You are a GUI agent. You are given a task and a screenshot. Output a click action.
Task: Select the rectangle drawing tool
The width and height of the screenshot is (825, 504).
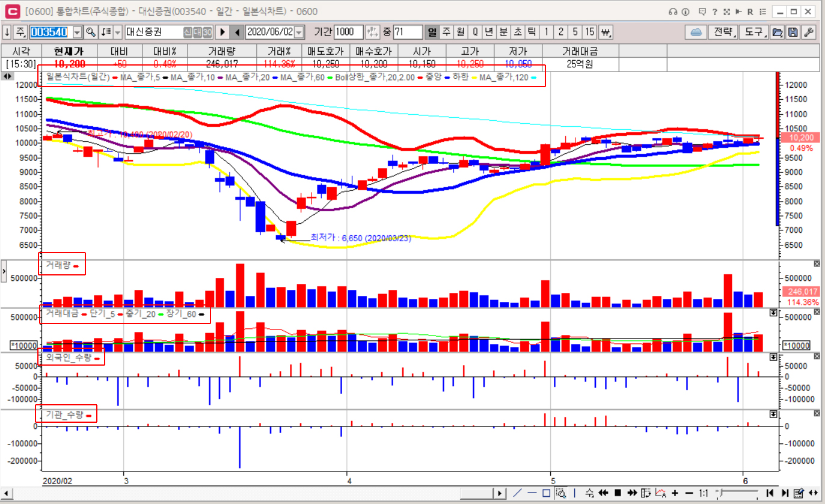click(546, 493)
